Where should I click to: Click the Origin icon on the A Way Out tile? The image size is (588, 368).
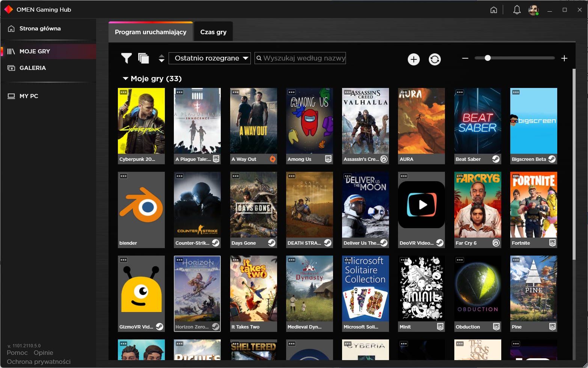point(273,159)
